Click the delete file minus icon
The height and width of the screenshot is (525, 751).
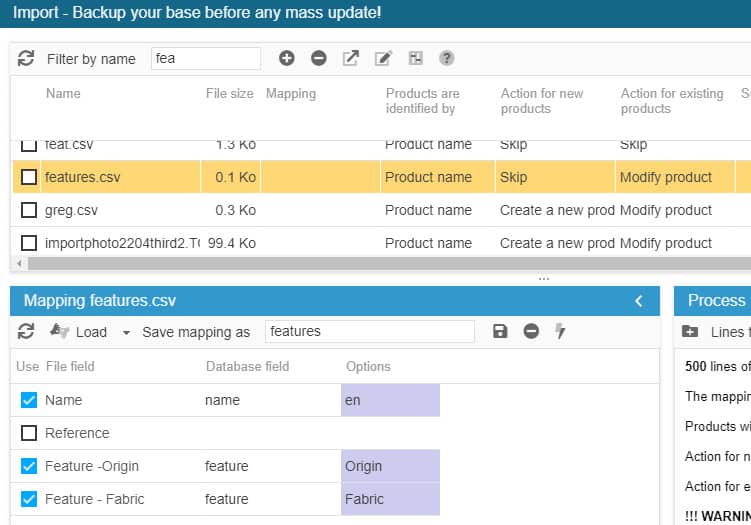tap(319, 59)
